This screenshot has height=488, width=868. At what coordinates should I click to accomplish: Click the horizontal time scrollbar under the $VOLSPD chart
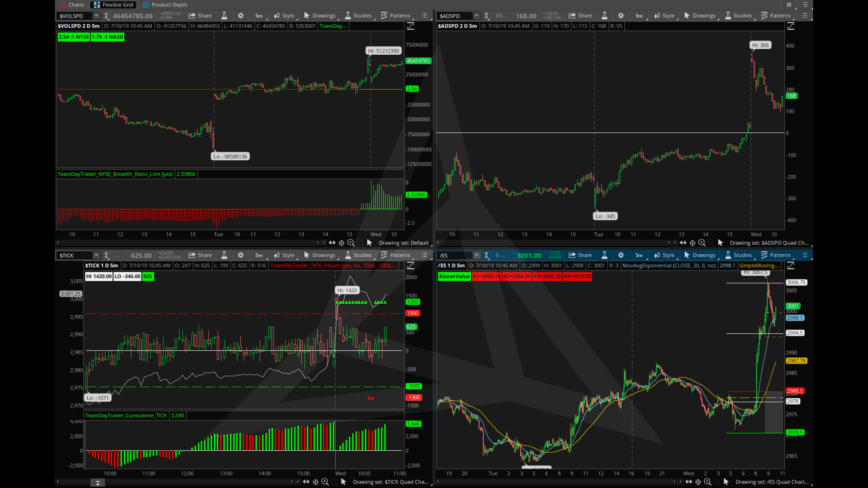(x=185, y=242)
